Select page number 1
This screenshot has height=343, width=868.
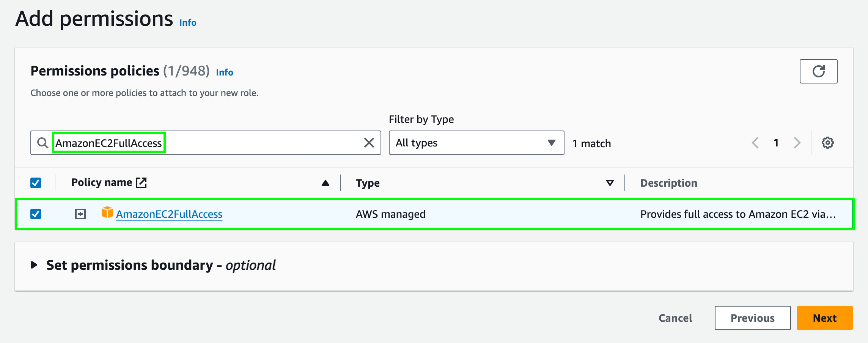(x=776, y=143)
